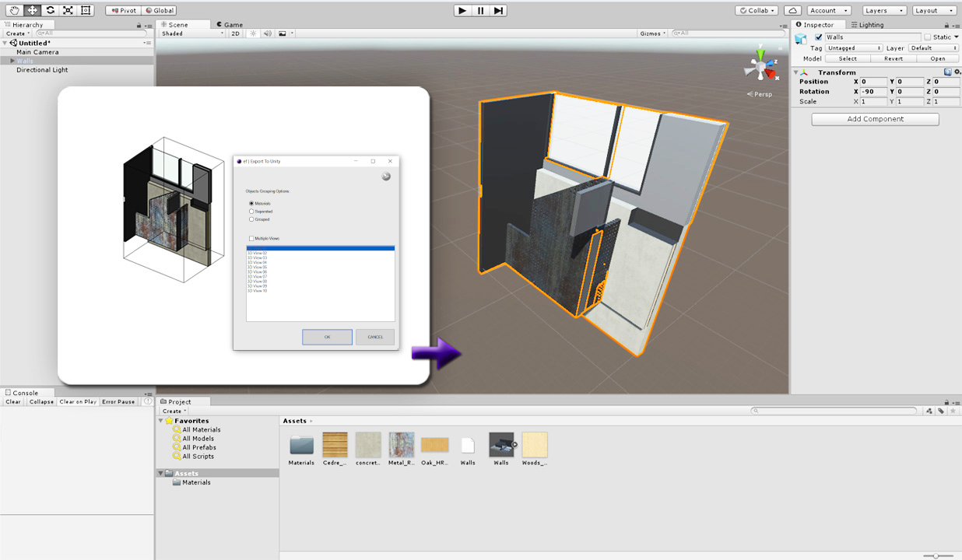Image resolution: width=962 pixels, height=560 pixels.
Task: Switch to the Game tab
Action: [230, 25]
